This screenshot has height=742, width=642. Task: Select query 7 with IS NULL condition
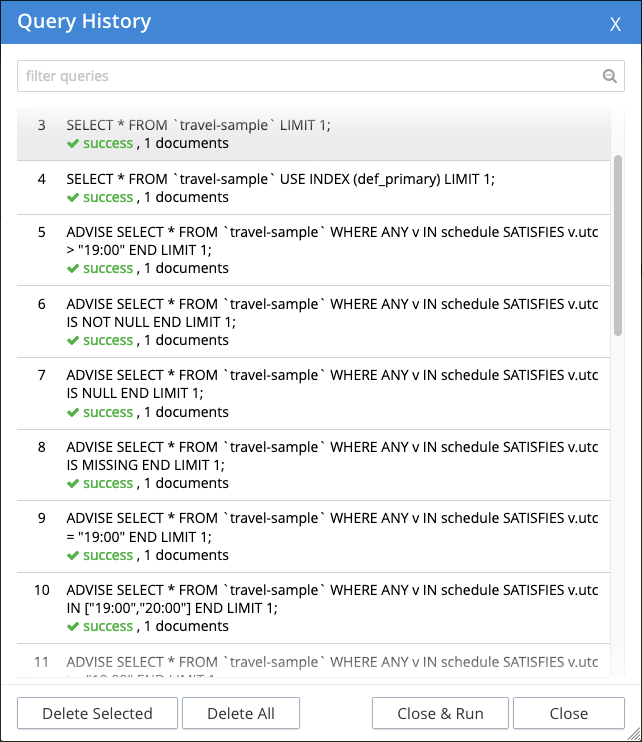(332, 384)
